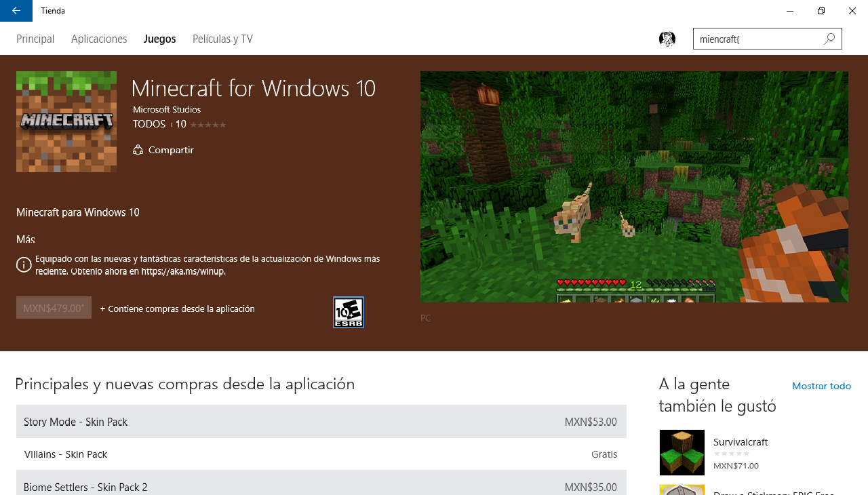The image size is (868, 495).
Task: Click the MXN$35.00 price
Action: (x=591, y=487)
